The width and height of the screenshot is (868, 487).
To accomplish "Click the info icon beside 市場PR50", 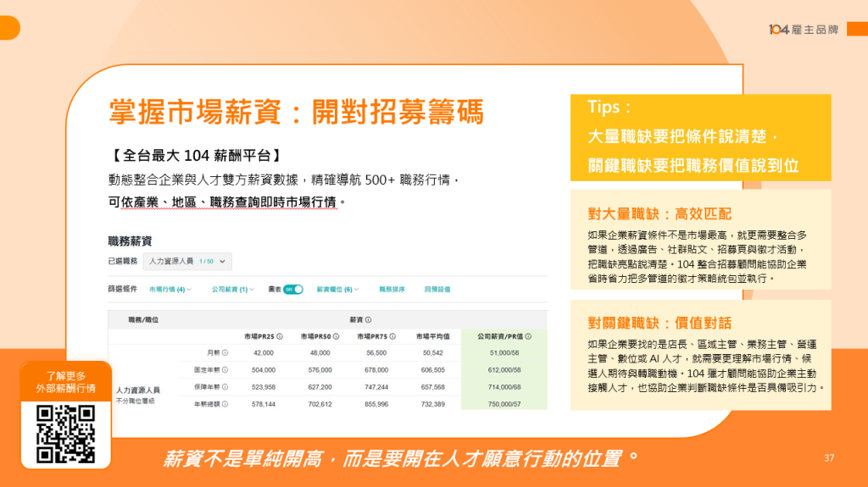I will coord(336,336).
